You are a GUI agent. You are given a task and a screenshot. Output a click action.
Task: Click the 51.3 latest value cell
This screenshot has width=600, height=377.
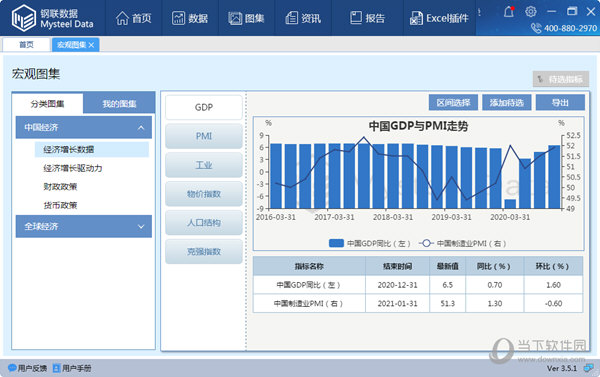447,304
